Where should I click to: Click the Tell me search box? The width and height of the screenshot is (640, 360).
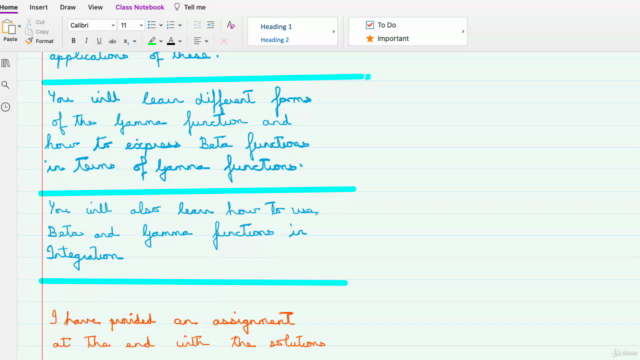coord(195,7)
